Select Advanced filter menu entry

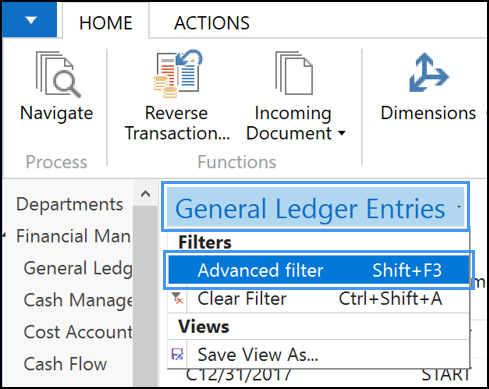319,270
